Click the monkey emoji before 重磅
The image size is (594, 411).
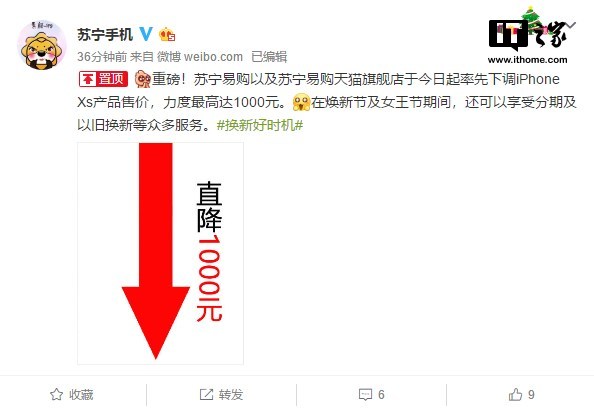[143, 79]
